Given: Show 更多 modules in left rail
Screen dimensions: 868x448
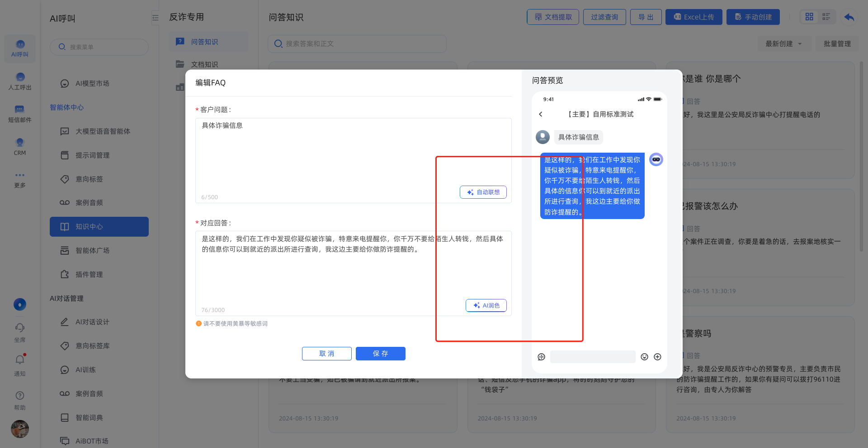Looking at the screenshot, I should click(20, 180).
